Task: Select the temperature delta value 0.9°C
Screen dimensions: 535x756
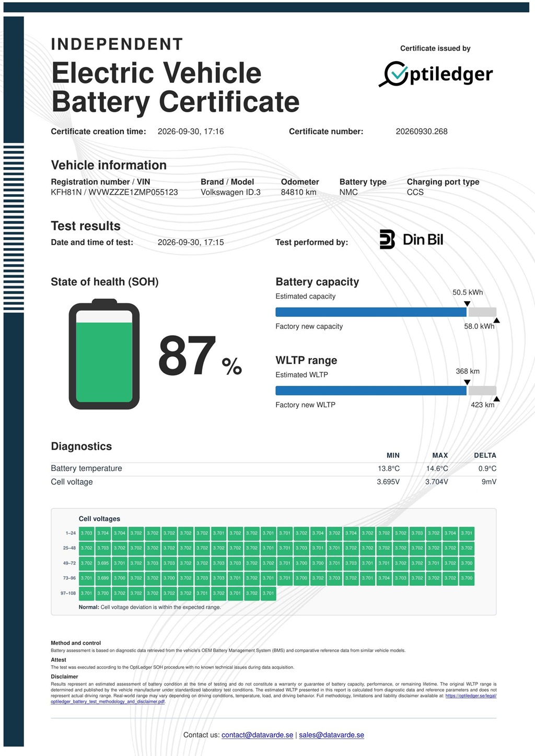Action: click(x=487, y=468)
